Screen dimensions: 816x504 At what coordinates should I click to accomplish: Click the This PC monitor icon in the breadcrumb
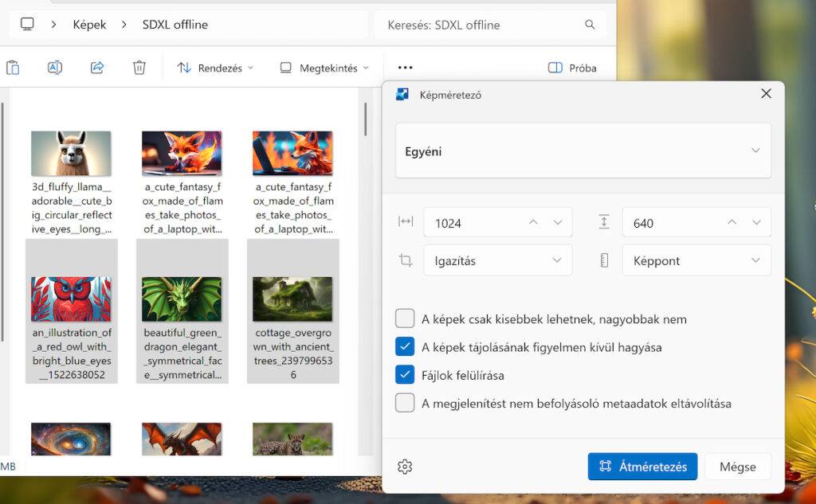pyautogui.click(x=27, y=24)
